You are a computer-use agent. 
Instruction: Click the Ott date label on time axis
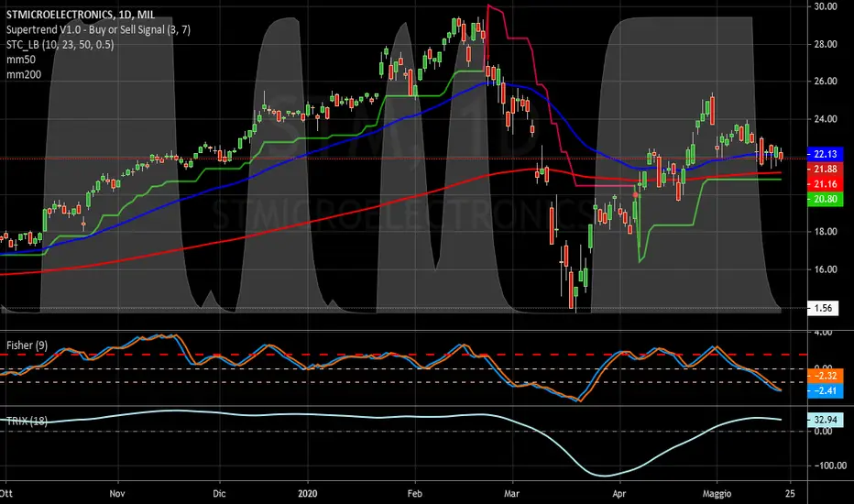coord(6,494)
